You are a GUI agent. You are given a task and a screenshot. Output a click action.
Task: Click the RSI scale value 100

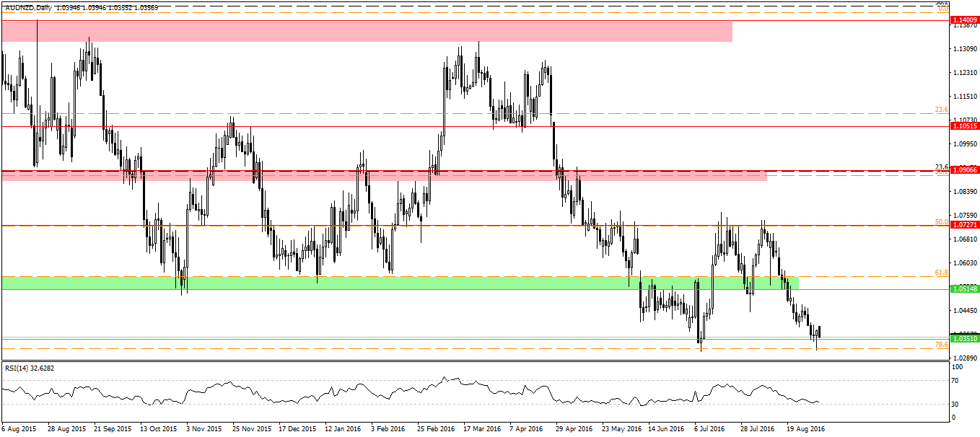click(x=957, y=368)
